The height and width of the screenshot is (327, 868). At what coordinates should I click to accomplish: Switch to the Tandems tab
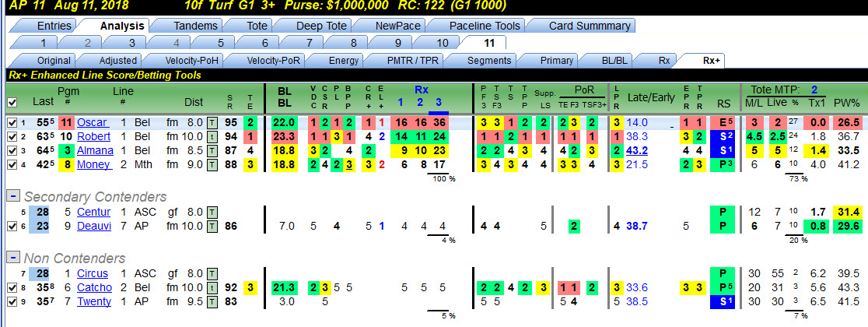[x=196, y=26]
